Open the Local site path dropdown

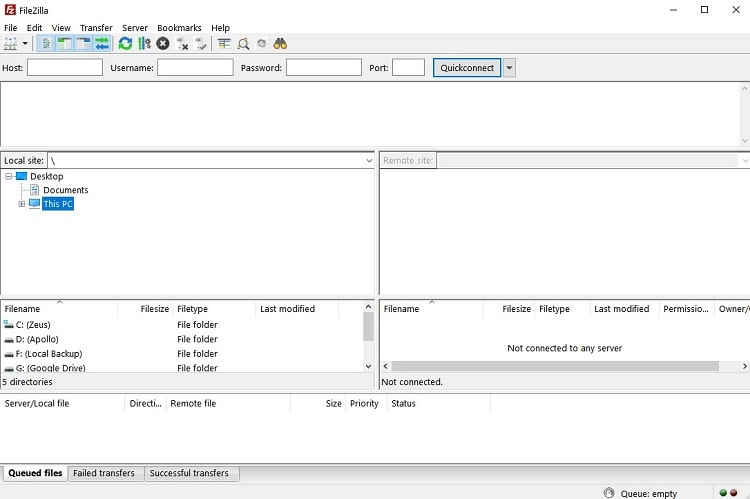369,161
